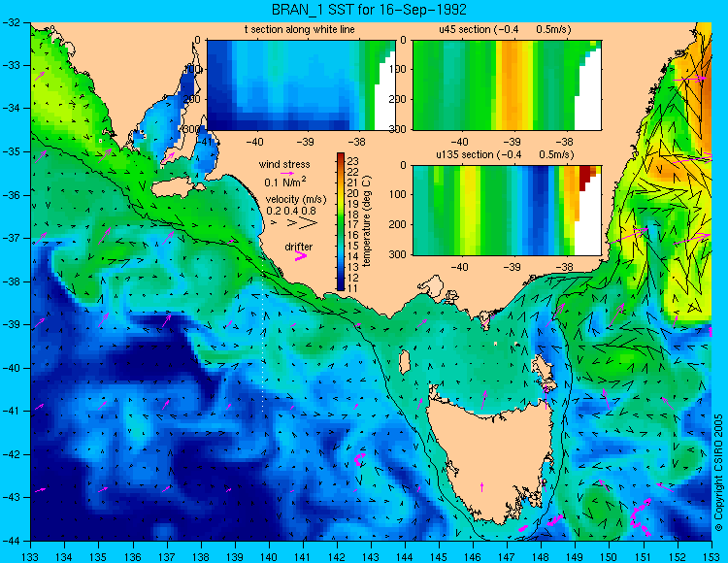
Task: Click the magenta wind stress legend arrow
Action: (x=286, y=173)
